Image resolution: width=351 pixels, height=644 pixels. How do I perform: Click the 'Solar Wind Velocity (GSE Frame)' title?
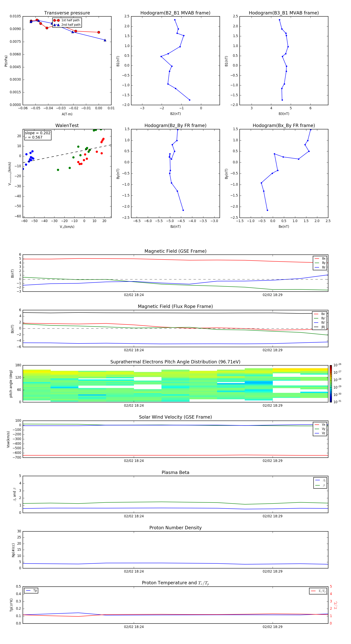coord(175,417)
